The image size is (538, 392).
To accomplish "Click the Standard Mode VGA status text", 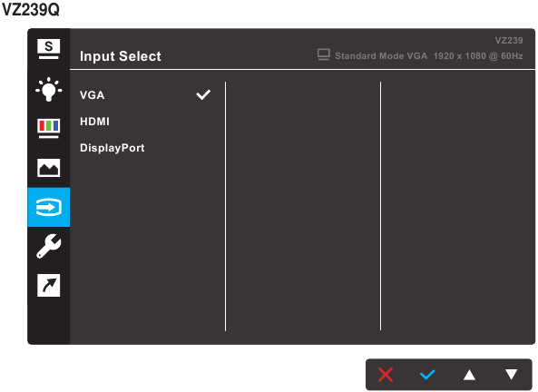I will (x=381, y=56).
